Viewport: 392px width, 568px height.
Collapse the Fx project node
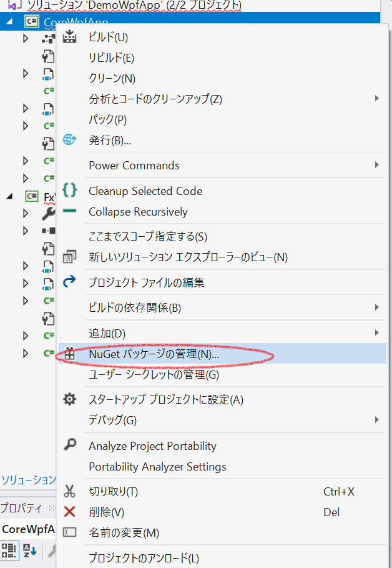click(x=9, y=197)
